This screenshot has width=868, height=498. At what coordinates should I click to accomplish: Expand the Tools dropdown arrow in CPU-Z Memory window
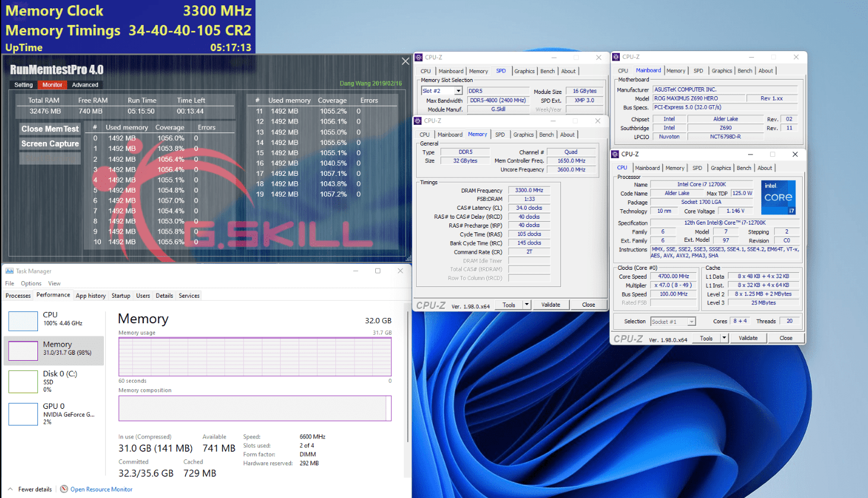coord(527,305)
